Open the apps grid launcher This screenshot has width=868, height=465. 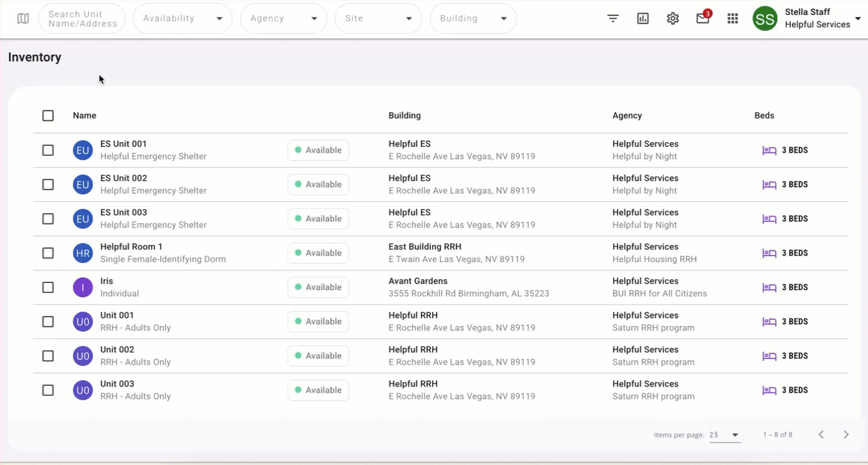tap(733, 19)
